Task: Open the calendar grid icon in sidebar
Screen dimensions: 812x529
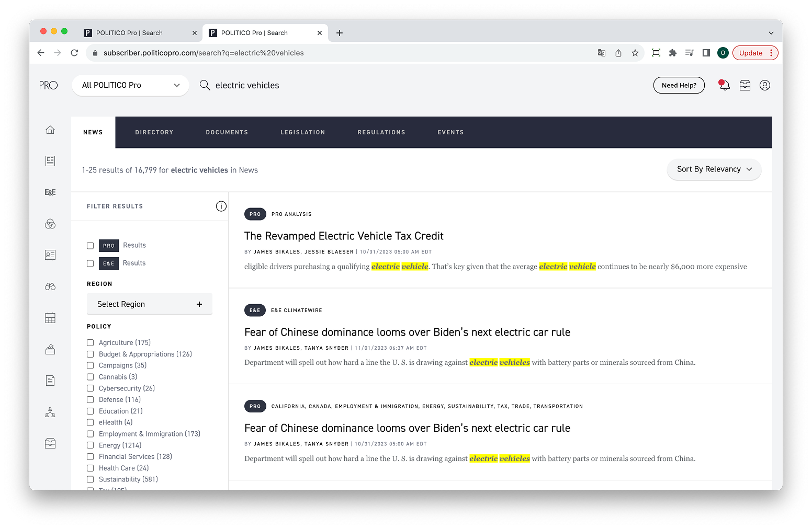Action: (50, 318)
